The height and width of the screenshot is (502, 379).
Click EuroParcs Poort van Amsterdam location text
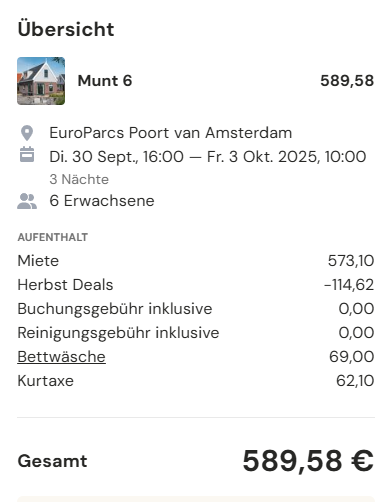pos(171,133)
